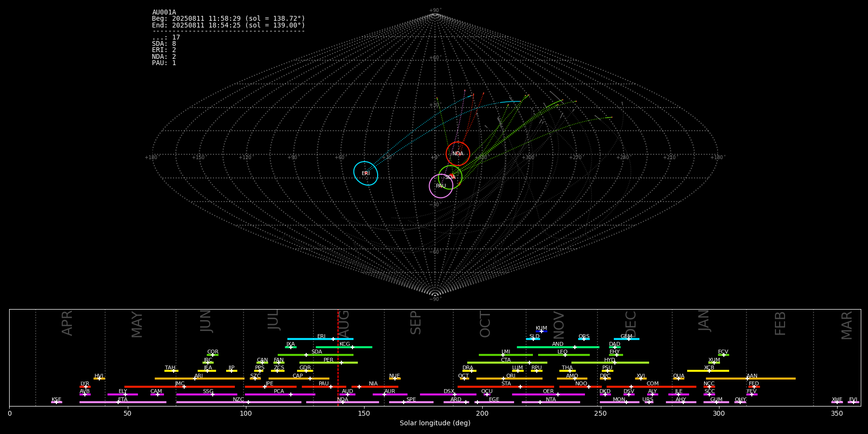
Task: Click the LEO shower bar in the timeline
Action: pyautogui.click(x=564, y=355)
